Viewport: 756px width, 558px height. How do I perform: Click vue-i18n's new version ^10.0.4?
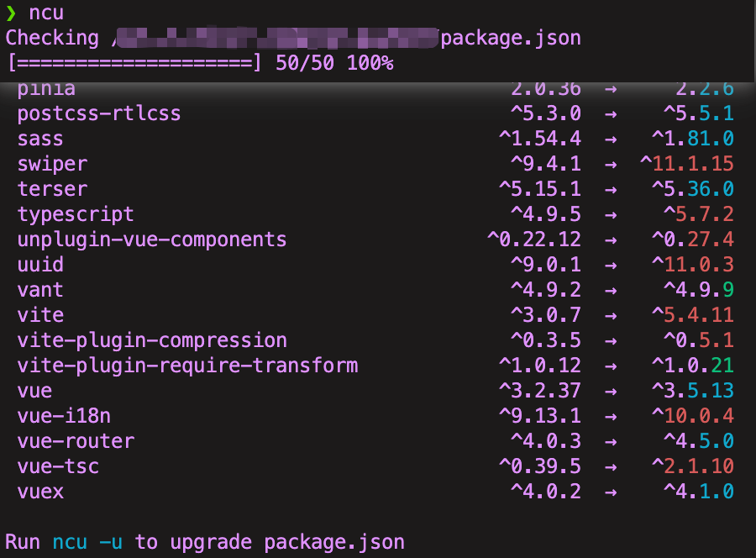(692, 416)
